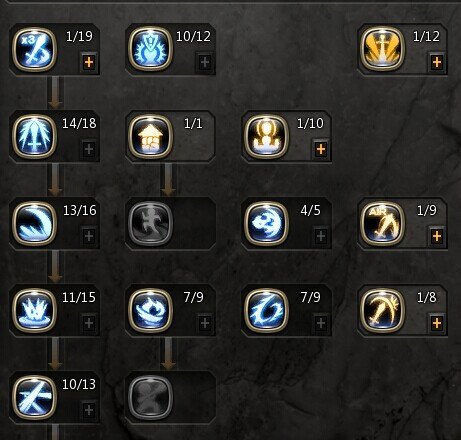Select the x3 triple sword skill icon

pos(34,50)
